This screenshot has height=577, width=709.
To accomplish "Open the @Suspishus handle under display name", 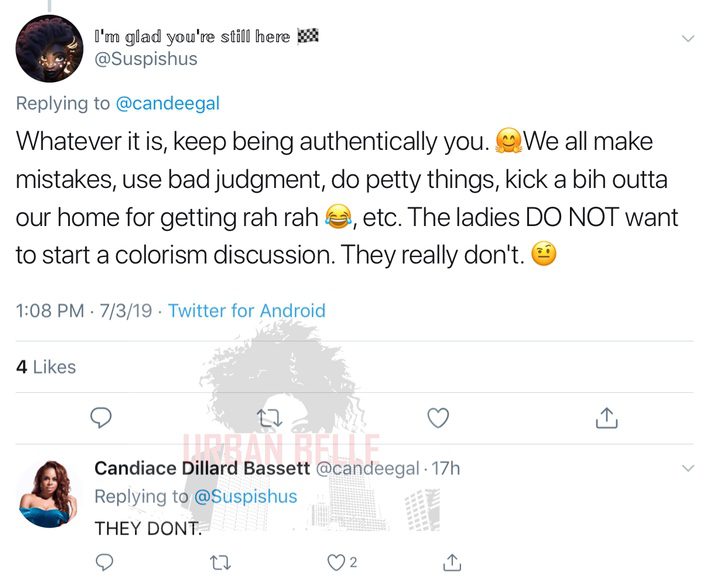I will 146,59.
